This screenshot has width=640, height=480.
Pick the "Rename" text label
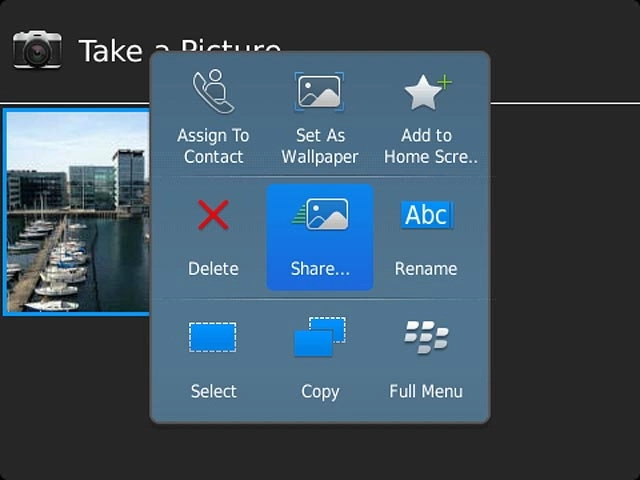coord(426,268)
